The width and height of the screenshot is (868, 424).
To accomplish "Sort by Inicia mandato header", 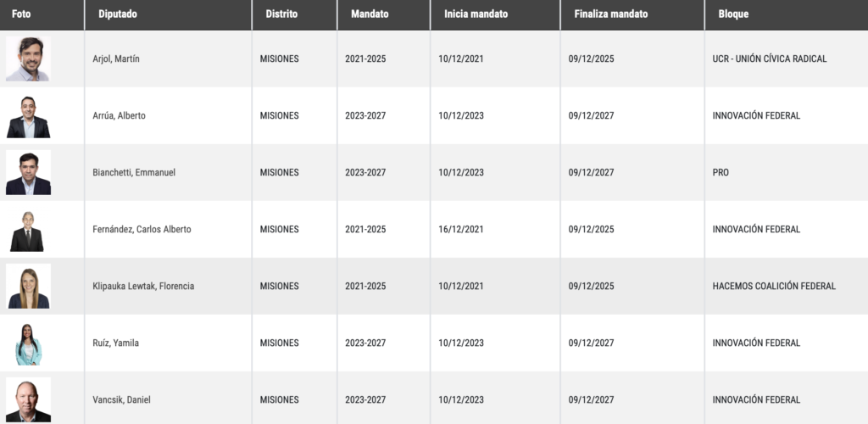I will (476, 14).
